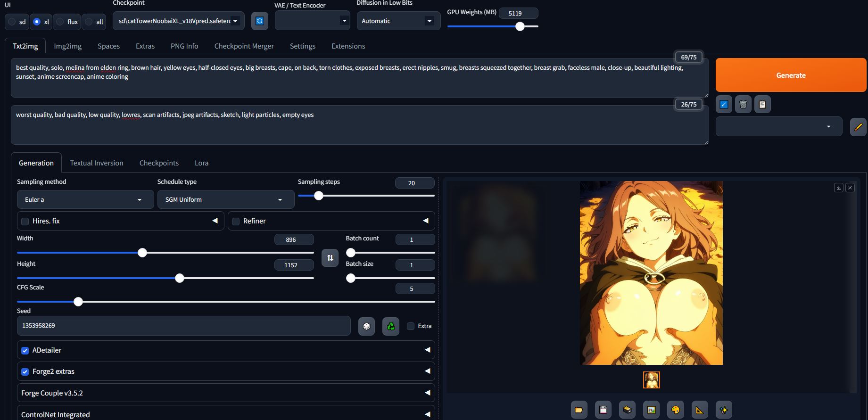The image size is (868, 420).
Task: Refresh the checkpoint list
Action: (259, 21)
